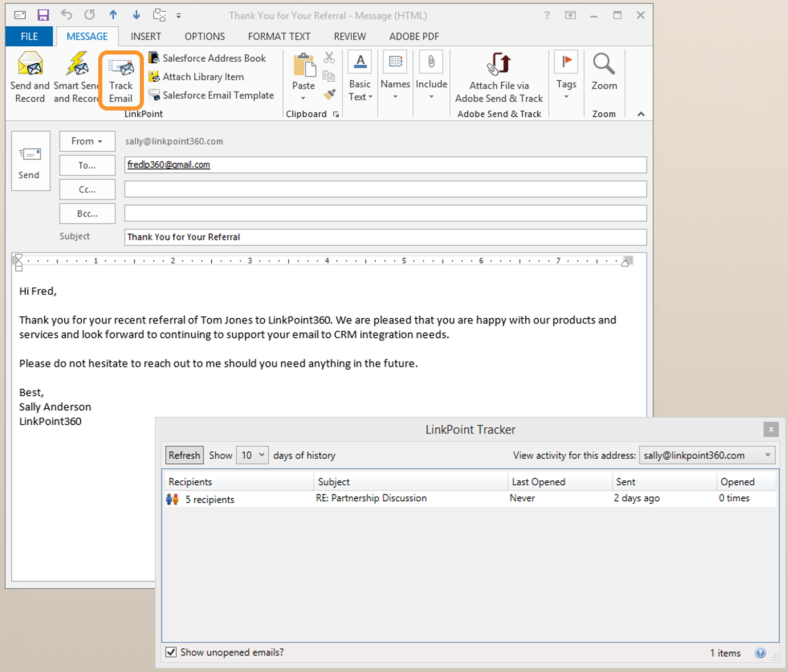
Task: Go to next item down arrow
Action: coord(136,15)
